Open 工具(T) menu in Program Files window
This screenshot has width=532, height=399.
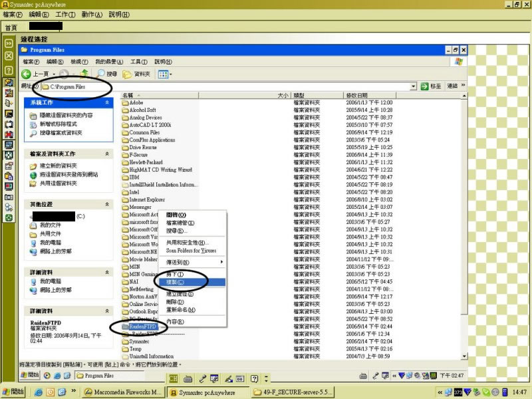click(x=139, y=62)
